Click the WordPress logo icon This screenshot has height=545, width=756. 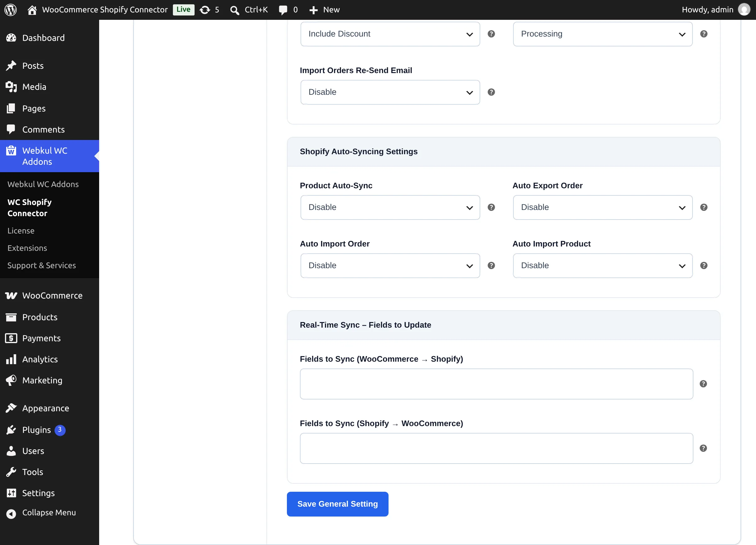tap(11, 10)
